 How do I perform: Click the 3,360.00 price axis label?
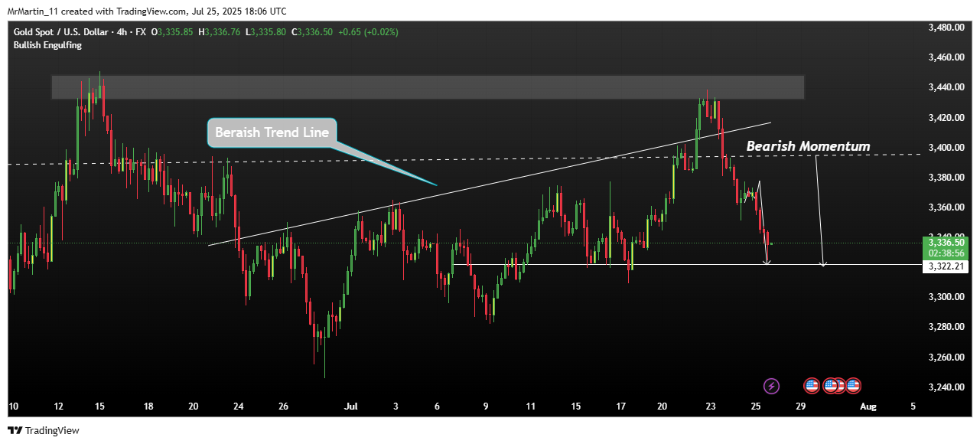945,207
